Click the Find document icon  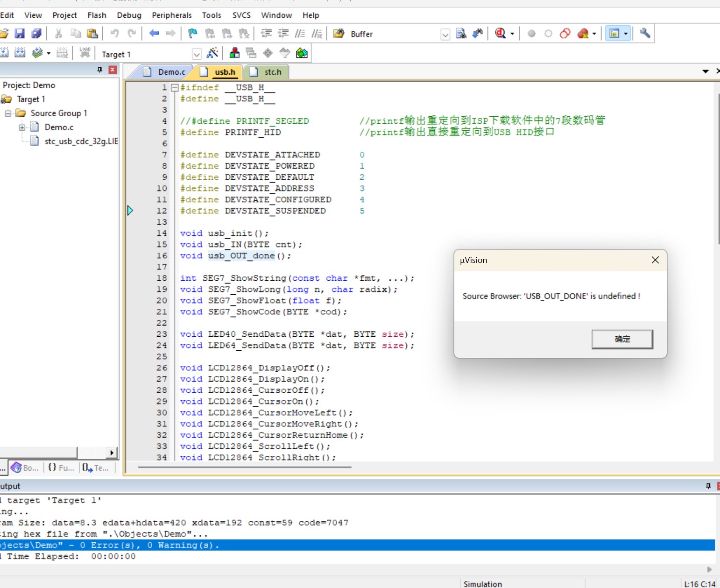click(461, 33)
